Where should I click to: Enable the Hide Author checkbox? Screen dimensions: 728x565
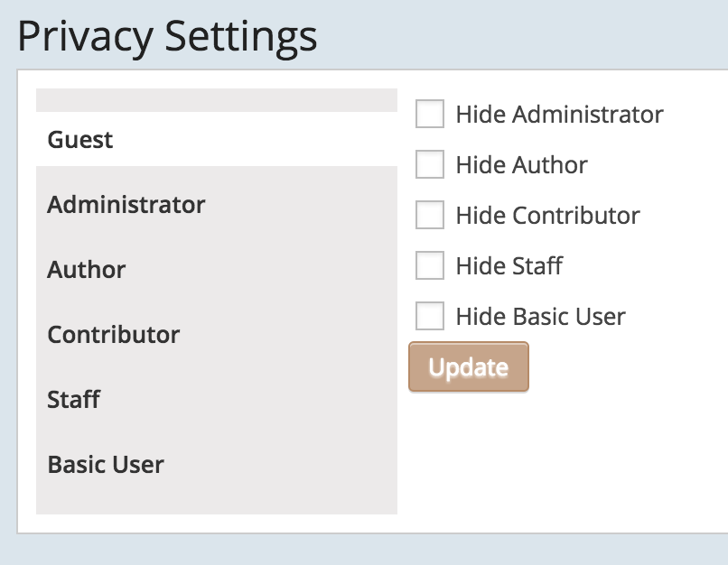[x=430, y=165]
